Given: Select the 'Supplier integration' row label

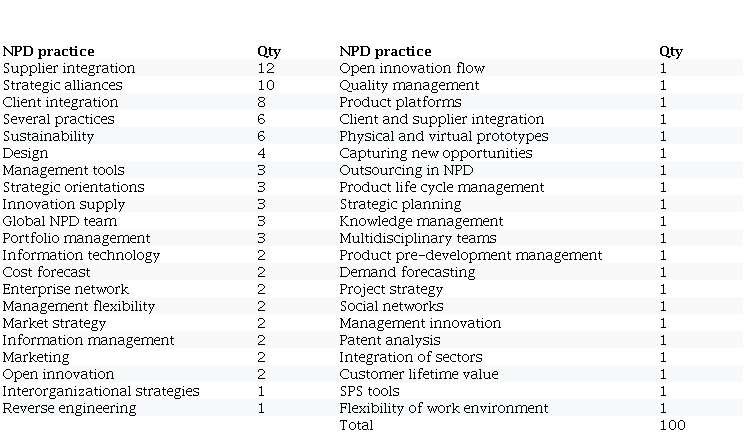Looking at the screenshot, I should (x=69, y=68).
